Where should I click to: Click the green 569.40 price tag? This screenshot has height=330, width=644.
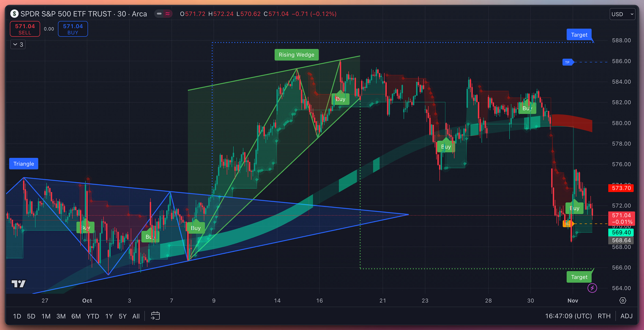coord(621,233)
